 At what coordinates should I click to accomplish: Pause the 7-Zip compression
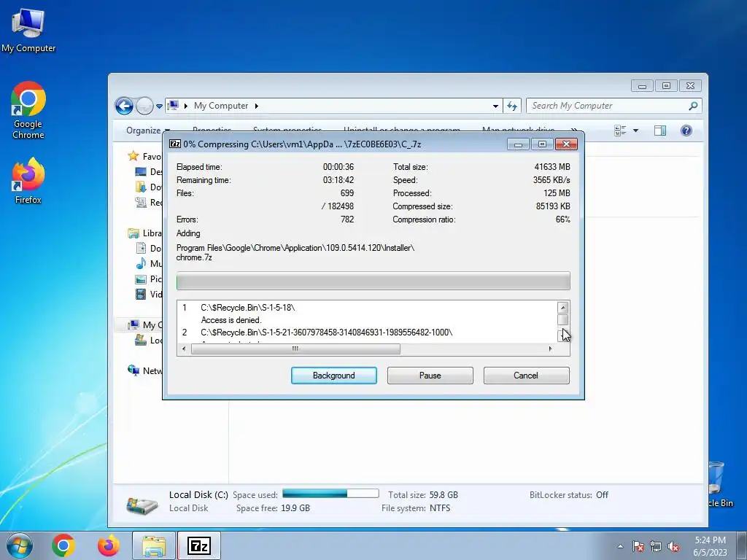pyautogui.click(x=430, y=376)
